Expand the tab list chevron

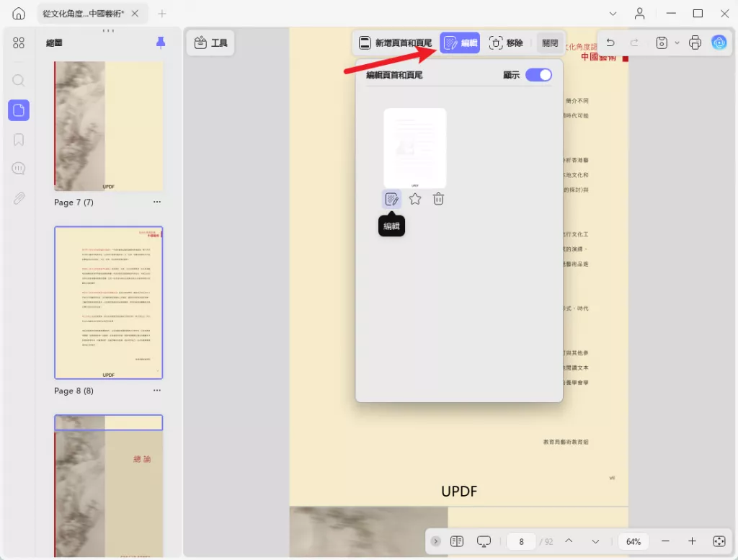point(613,14)
